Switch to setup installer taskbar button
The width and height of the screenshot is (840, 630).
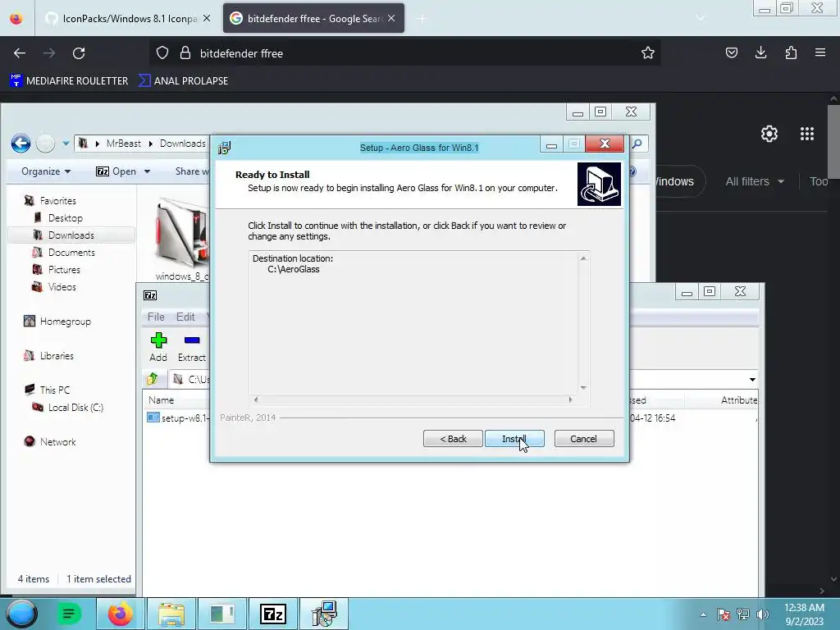(324, 614)
